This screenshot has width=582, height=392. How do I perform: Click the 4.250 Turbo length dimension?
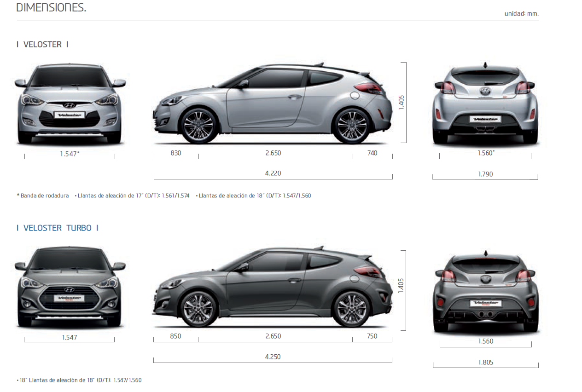coord(273,356)
